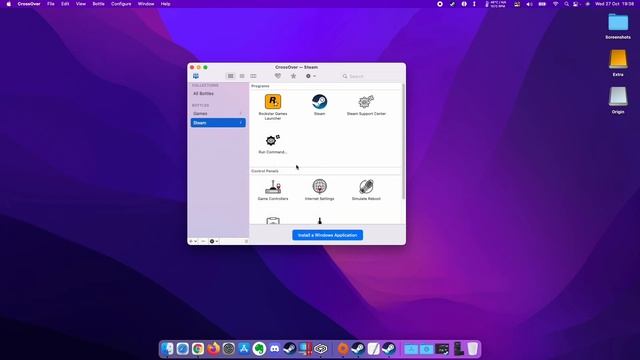Switch to column view
This screenshot has width=640, height=360.
[253, 76]
